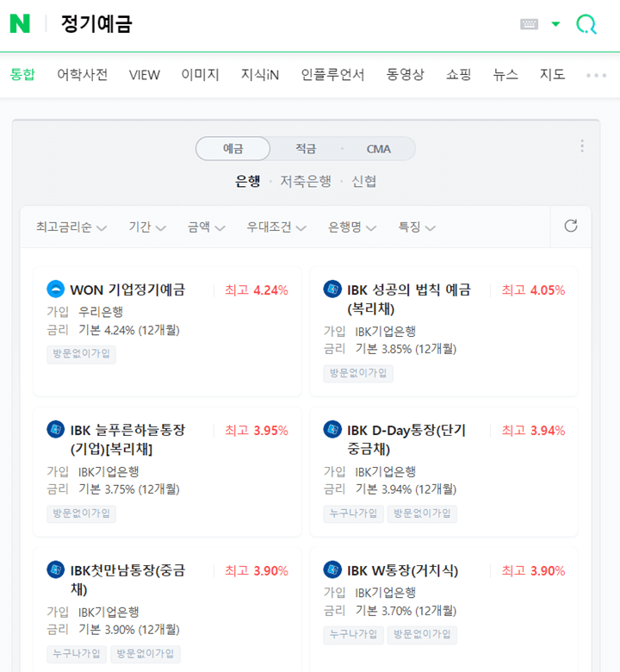Click the IBK logo on IBK첫만남통장
Screen dimensions: 620x672
tap(55, 569)
